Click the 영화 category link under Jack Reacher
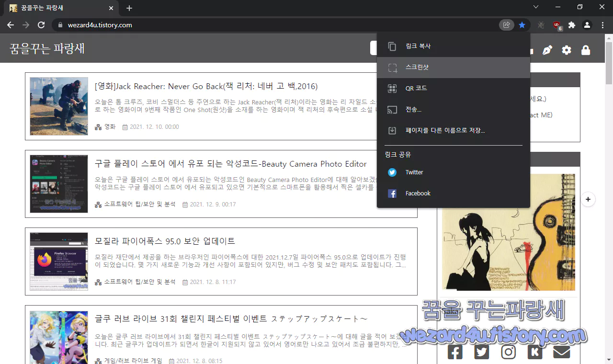 (110, 127)
